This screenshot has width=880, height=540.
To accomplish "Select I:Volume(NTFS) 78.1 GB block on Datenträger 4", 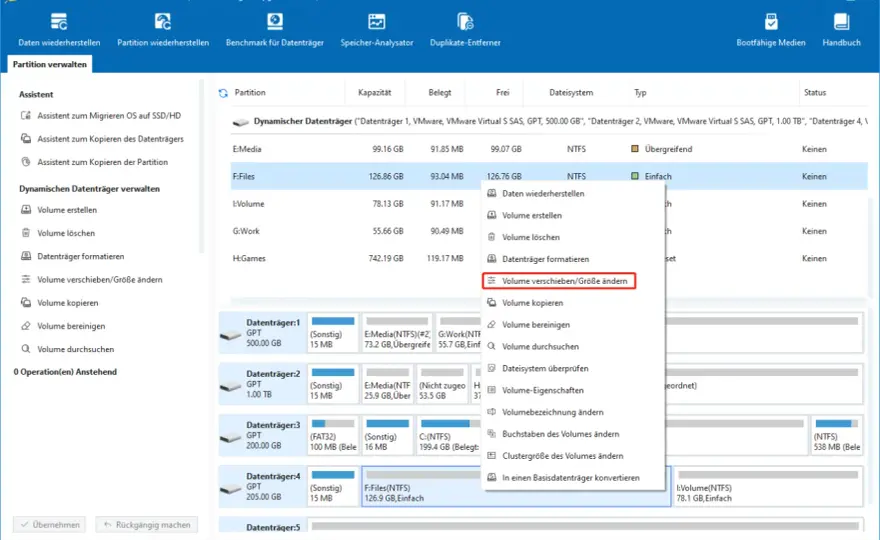I will pyautogui.click(x=768, y=486).
